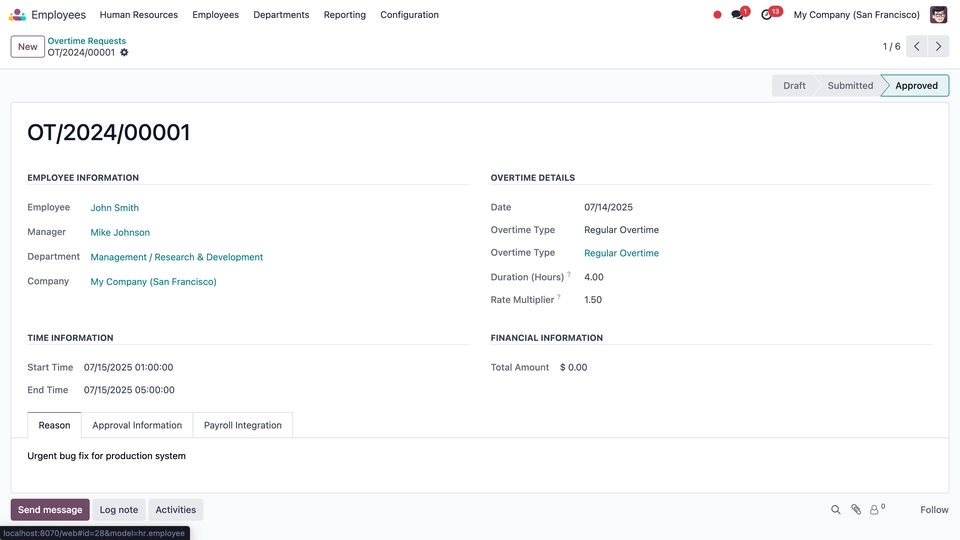This screenshot has width=960, height=540.
Task: Click the OT/2024/00001 breadcrumb text
Action: pyautogui.click(x=81, y=53)
